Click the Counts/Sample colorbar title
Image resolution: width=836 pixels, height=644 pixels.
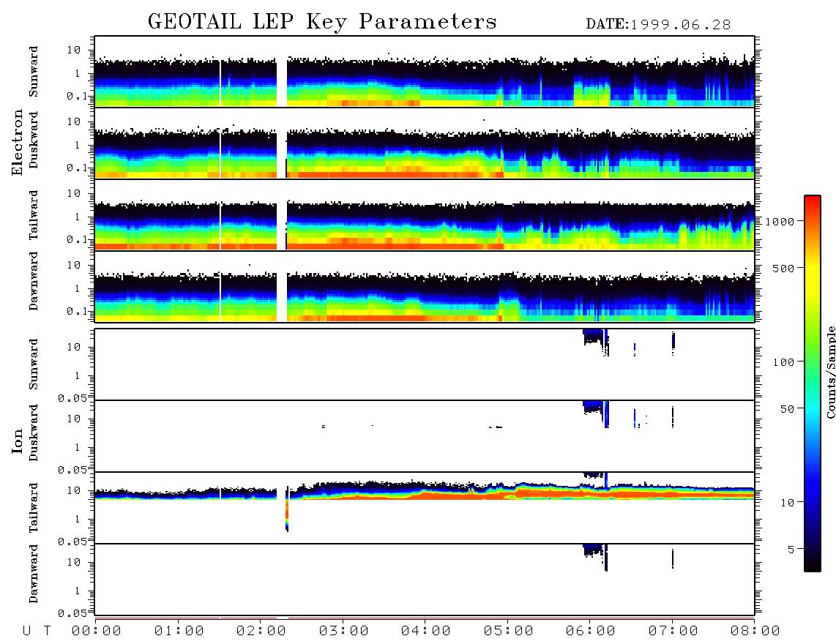coord(831,372)
